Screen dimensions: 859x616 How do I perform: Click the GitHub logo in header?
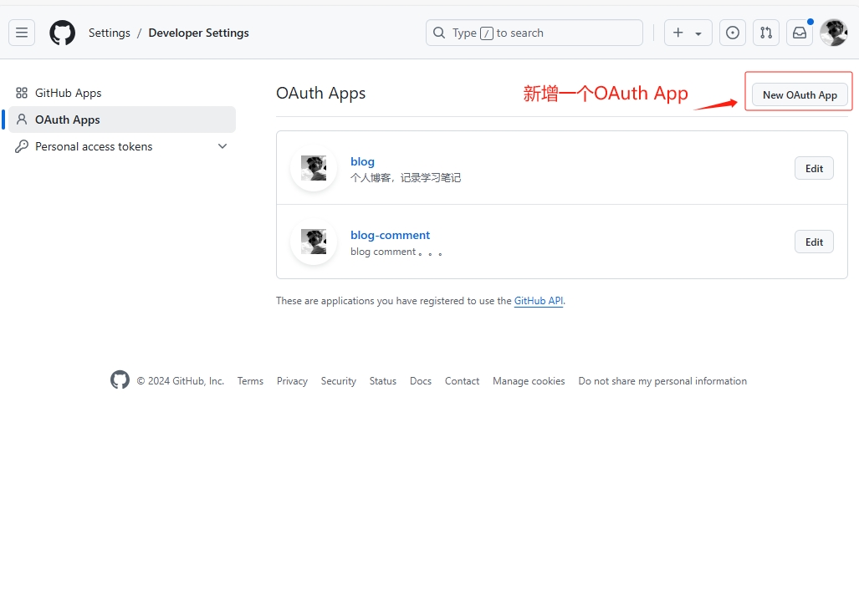tap(62, 33)
